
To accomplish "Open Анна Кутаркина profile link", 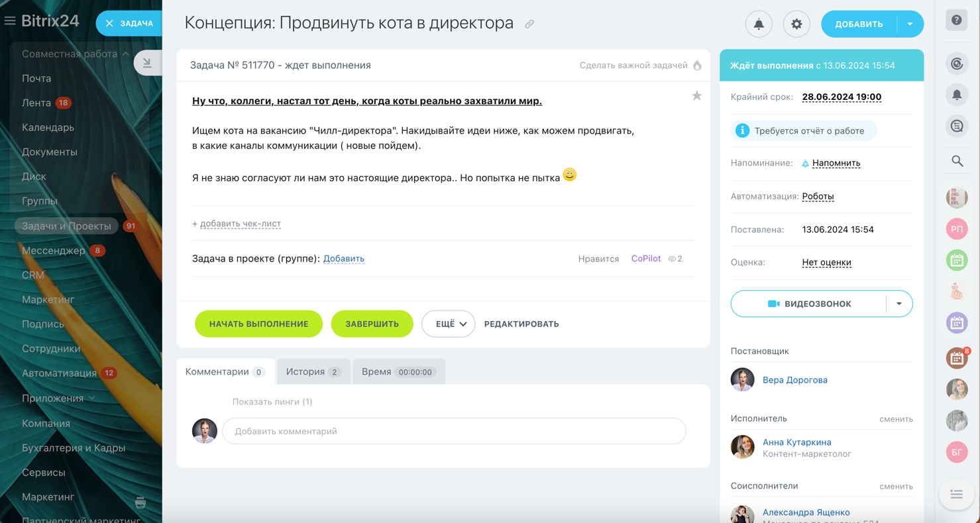I will 796,442.
